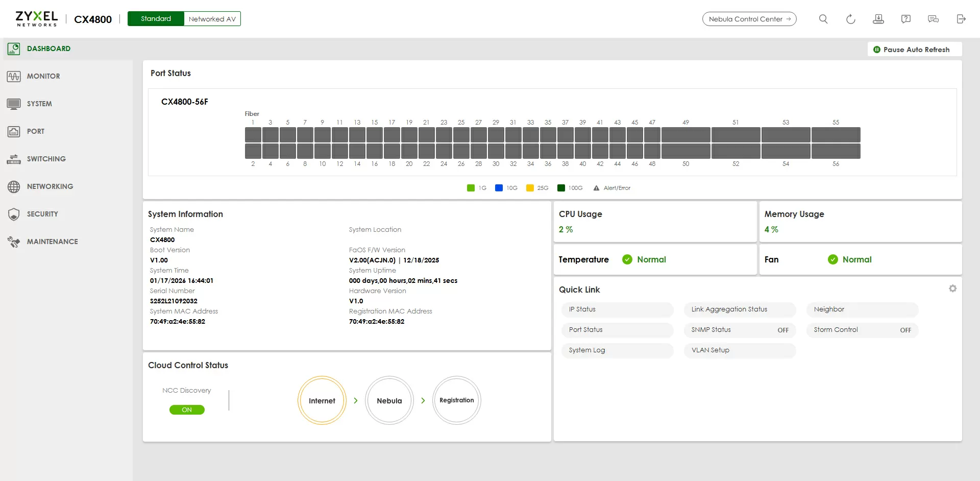Open Nebula Control Center link
This screenshot has width=980, height=481.
tap(749, 19)
